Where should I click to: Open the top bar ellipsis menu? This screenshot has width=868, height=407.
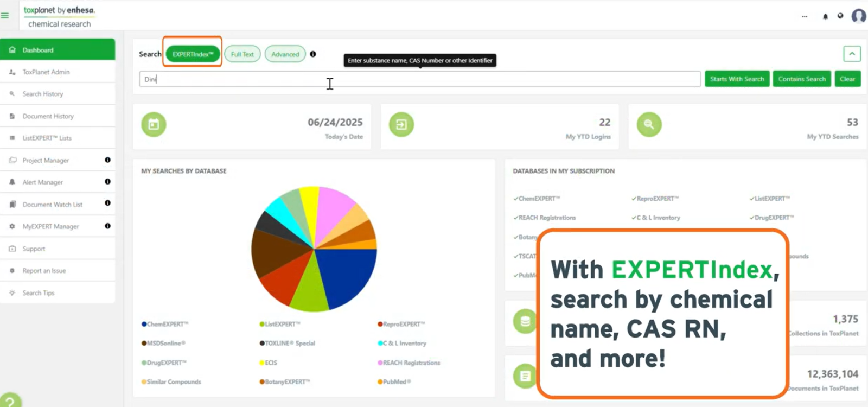click(805, 16)
